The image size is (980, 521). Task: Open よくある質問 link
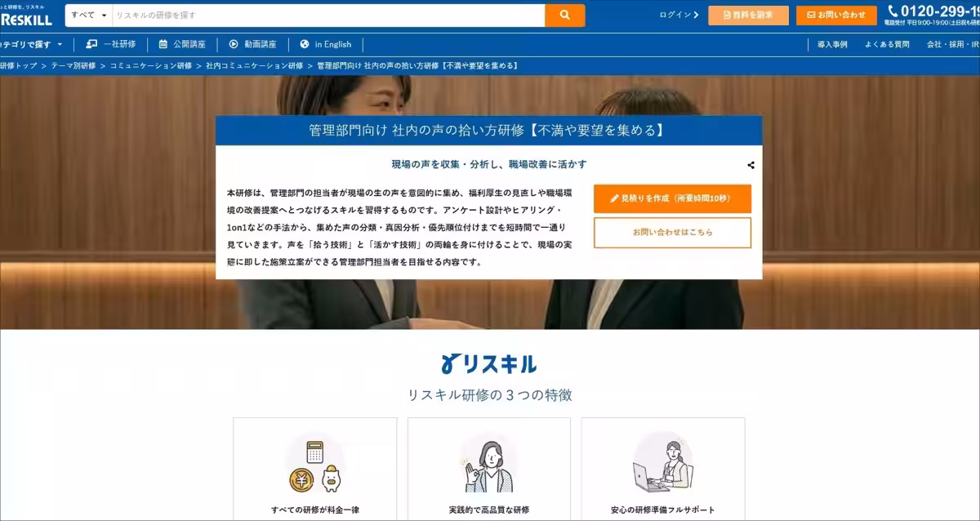point(887,44)
